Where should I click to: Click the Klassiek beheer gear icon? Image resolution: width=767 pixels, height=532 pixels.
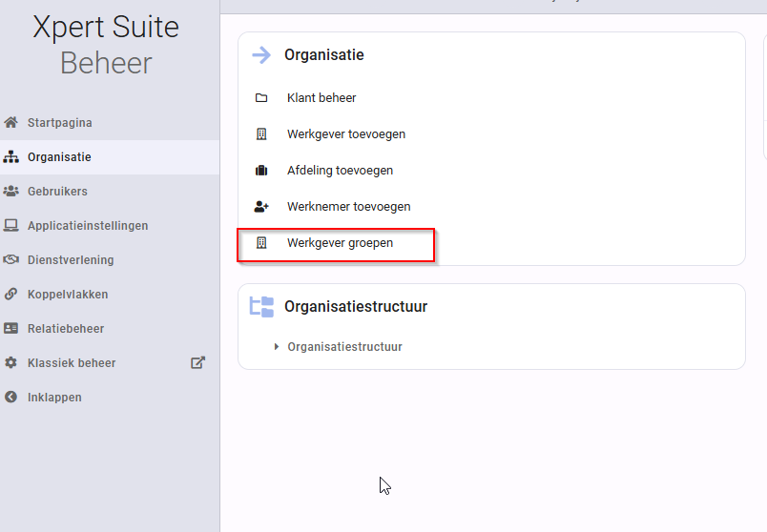coord(10,362)
